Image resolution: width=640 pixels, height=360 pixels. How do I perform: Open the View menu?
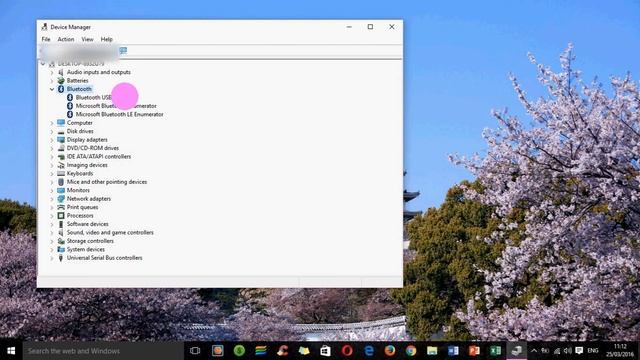pos(87,39)
